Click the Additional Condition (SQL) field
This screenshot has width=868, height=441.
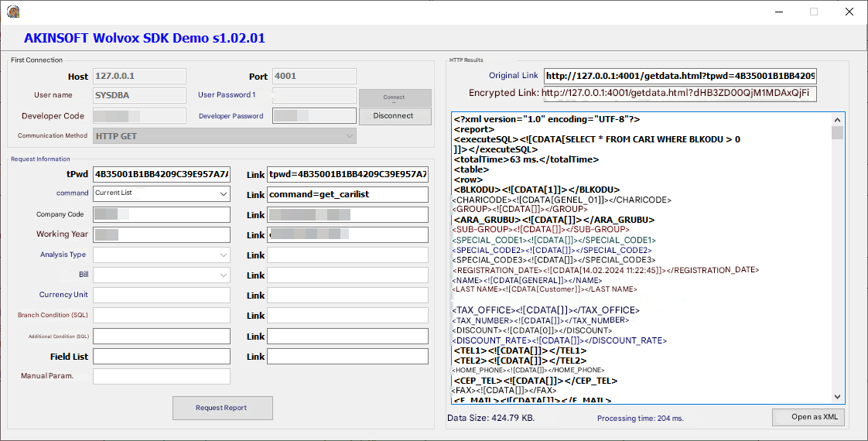(x=162, y=336)
